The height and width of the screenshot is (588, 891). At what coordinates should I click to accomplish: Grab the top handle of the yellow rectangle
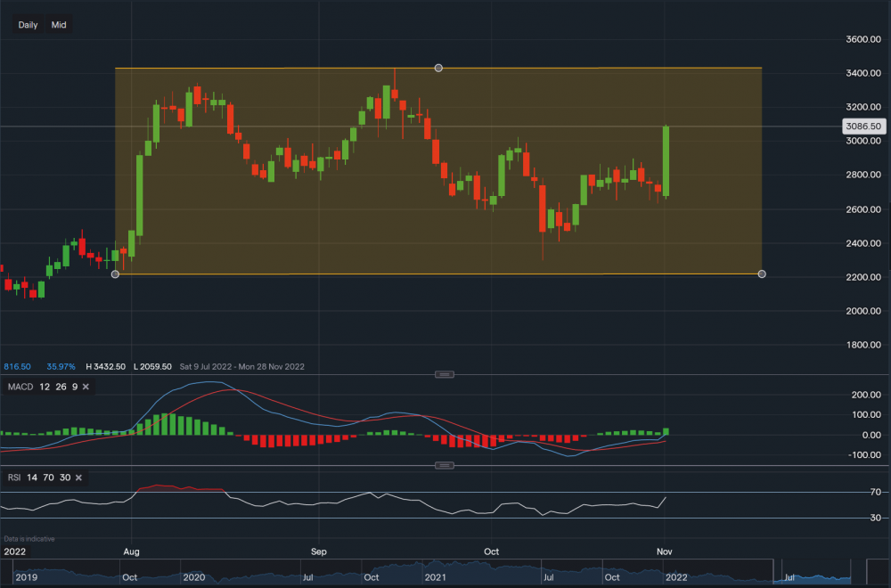[x=438, y=68]
